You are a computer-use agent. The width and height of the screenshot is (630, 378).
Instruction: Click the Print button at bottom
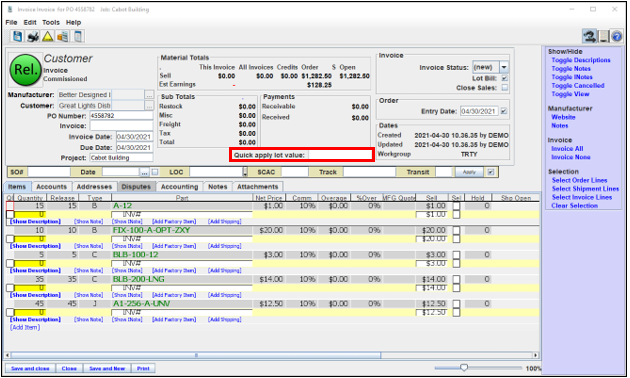coord(143,368)
